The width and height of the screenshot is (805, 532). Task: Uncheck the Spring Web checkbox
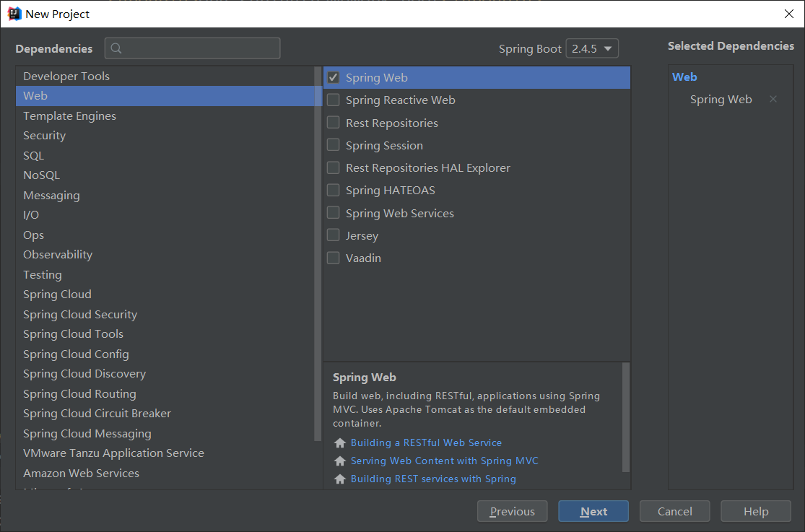pos(334,77)
